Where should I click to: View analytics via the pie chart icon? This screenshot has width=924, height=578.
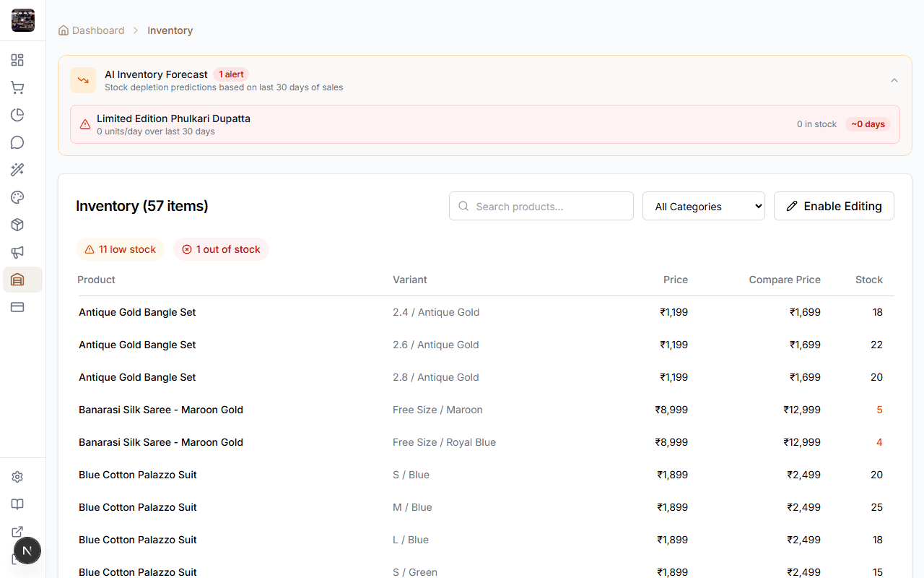17,115
